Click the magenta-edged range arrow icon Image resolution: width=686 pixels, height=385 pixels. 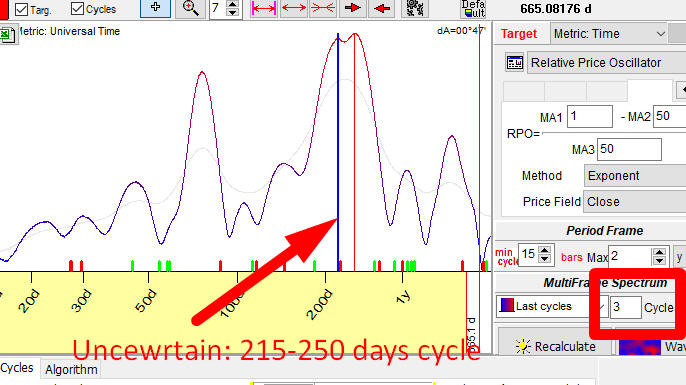[264, 8]
